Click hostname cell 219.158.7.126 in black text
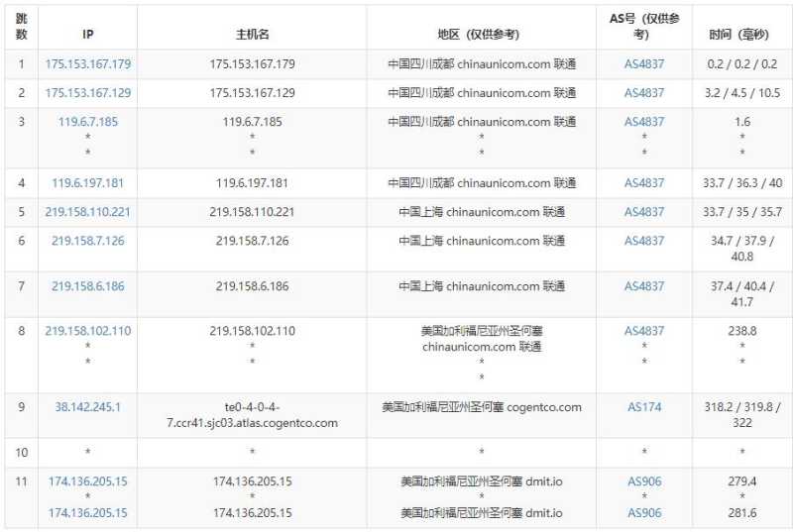The width and height of the screenshot is (793, 532). point(253,241)
